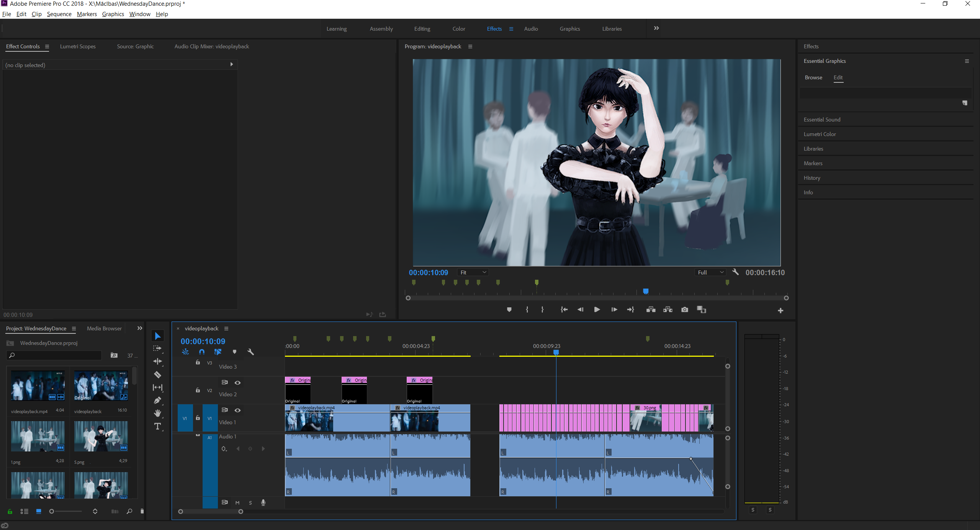Screen dimensions: 980x530
Task: Click the Export Frame camera icon
Action: pos(685,310)
